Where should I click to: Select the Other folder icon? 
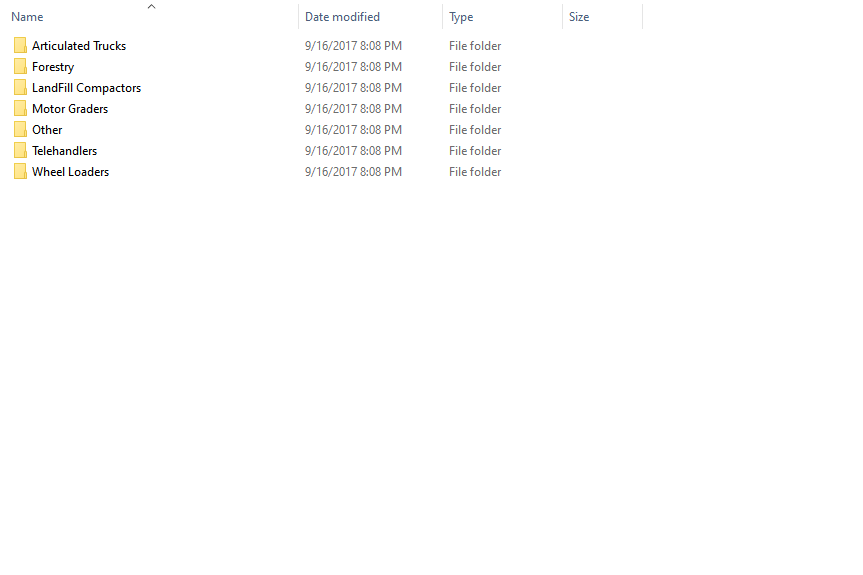point(20,129)
